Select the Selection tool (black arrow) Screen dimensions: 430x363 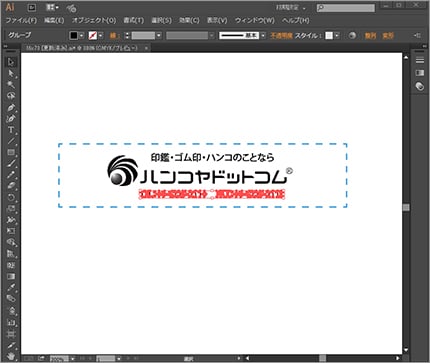pos(11,62)
